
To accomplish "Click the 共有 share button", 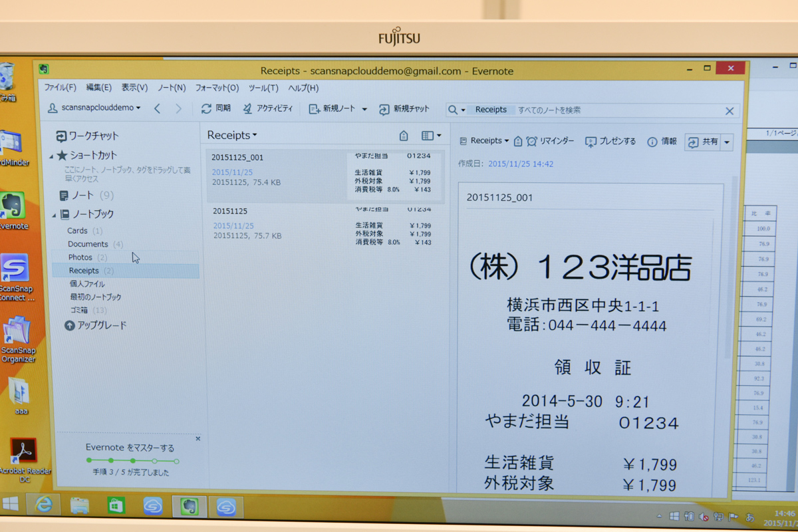I will click(703, 142).
